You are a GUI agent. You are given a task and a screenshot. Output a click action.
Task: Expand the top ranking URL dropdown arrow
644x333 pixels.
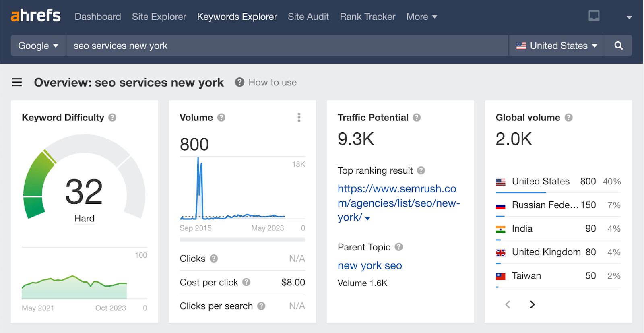click(367, 218)
